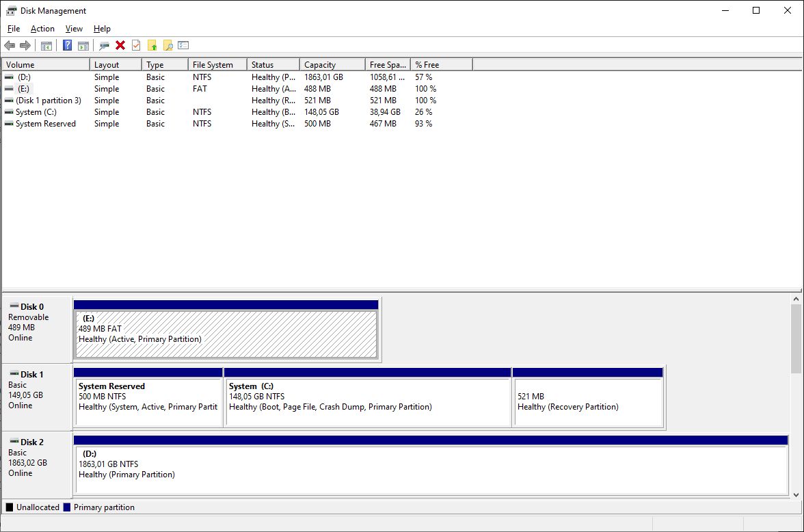
Task: Click drive icon beside Disk 1 partition 3
Action: click(10, 101)
